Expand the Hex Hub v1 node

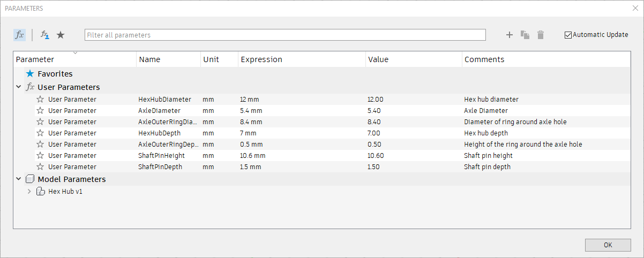[x=29, y=191]
